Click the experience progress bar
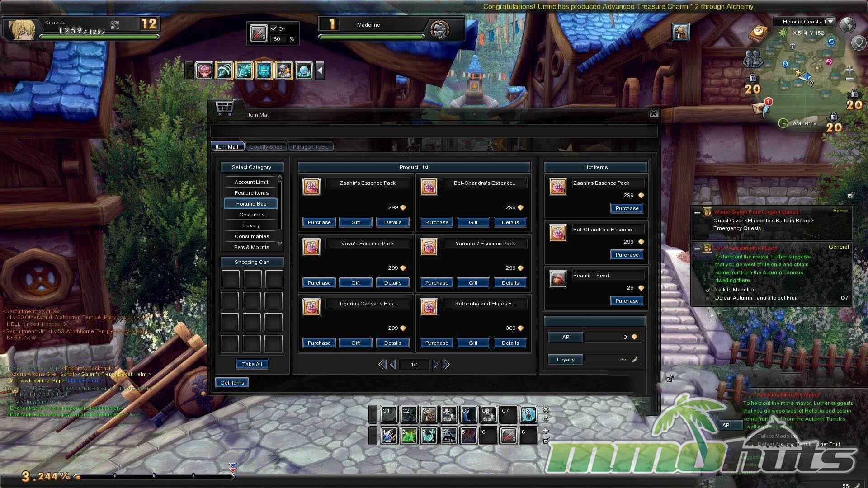 154,476
